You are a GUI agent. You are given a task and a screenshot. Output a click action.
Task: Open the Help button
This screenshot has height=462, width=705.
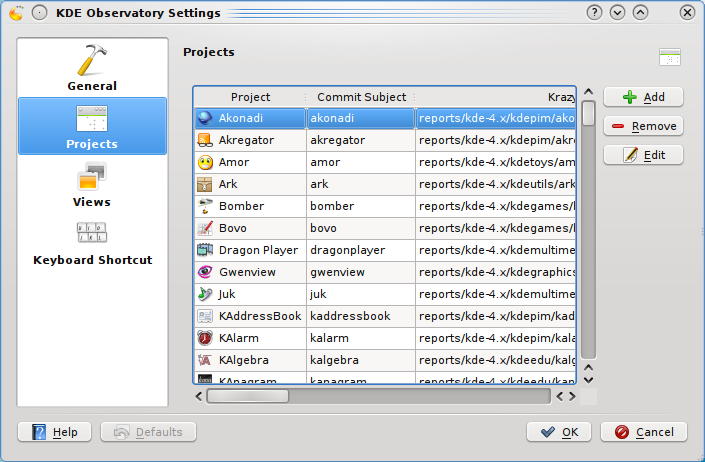coord(55,432)
